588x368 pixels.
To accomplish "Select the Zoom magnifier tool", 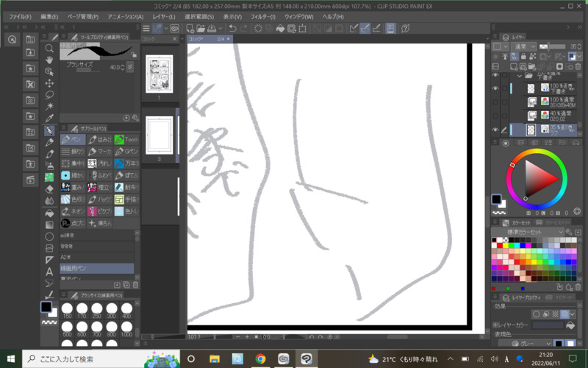I will 49,48.
